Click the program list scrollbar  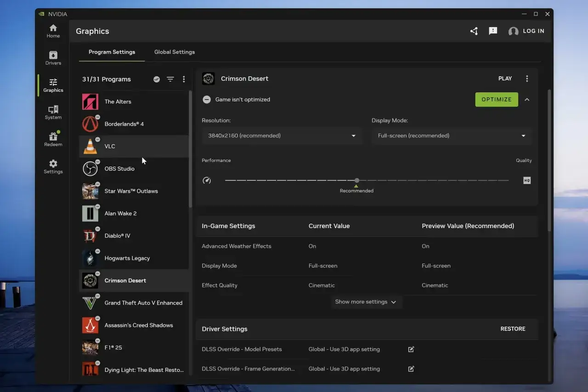click(191, 149)
